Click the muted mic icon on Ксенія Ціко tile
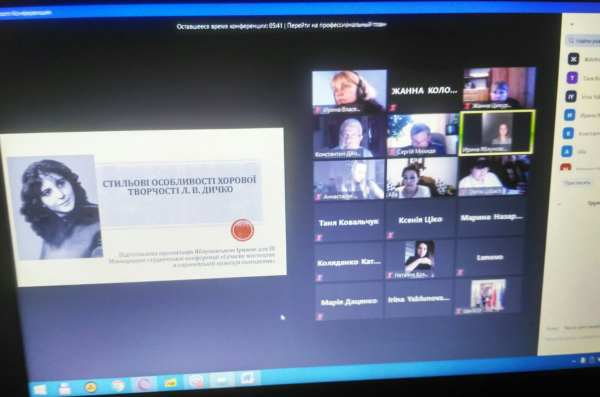 390,235
